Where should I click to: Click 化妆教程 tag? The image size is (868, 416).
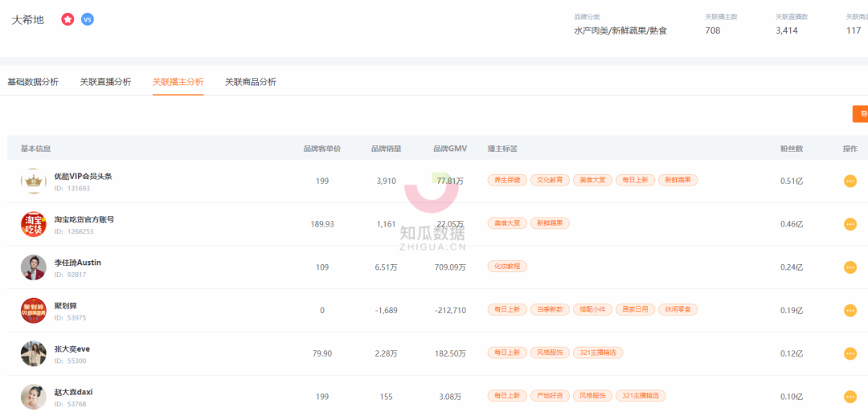pyautogui.click(x=507, y=266)
